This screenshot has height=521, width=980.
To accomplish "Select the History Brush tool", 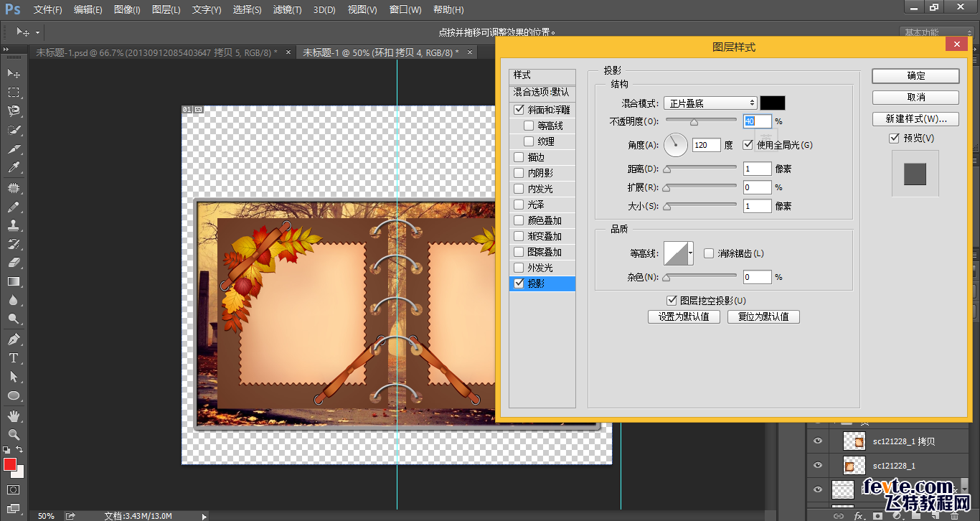I will click(x=14, y=244).
